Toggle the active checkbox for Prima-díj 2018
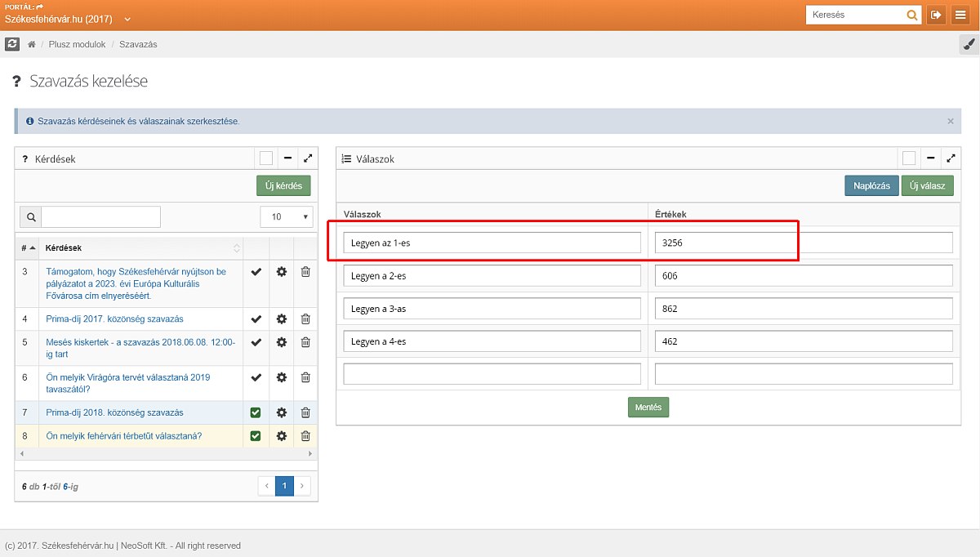The height and width of the screenshot is (557, 980). [256, 412]
